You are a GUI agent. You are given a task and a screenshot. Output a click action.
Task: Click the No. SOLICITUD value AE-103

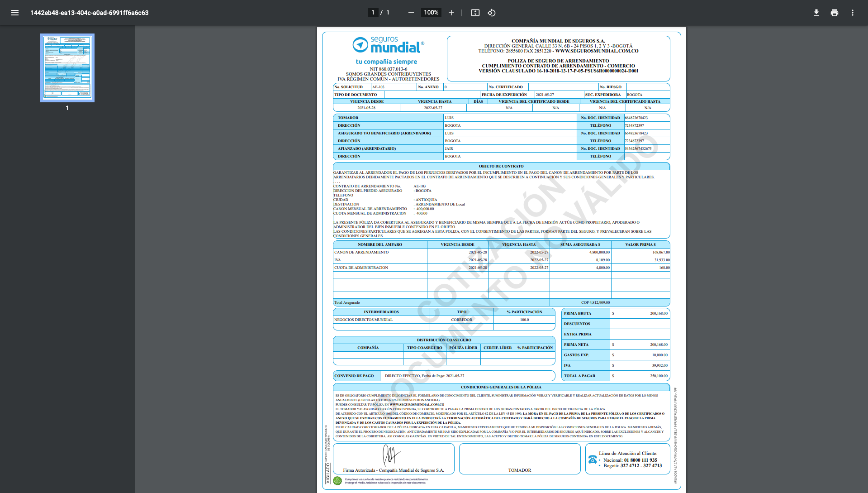(x=378, y=87)
